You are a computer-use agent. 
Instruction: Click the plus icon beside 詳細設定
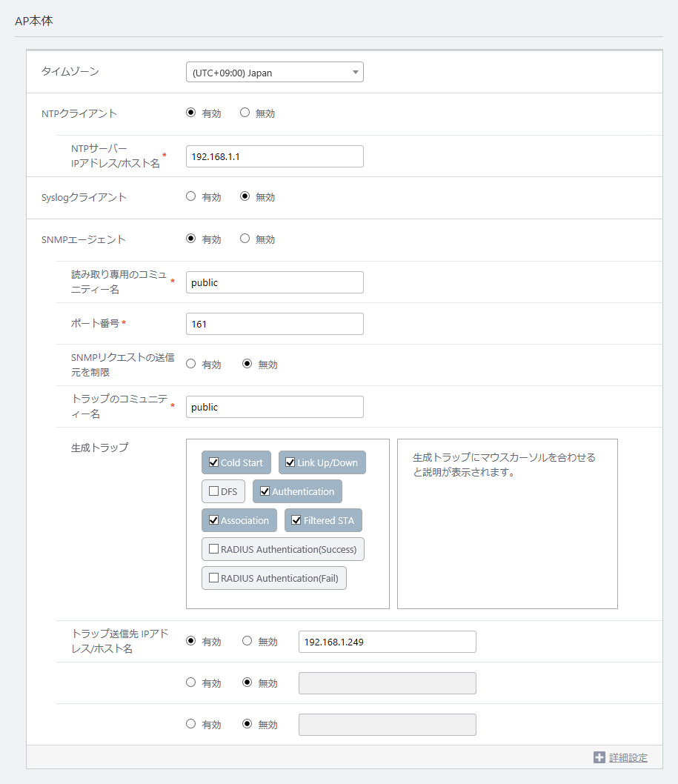[599, 757]
